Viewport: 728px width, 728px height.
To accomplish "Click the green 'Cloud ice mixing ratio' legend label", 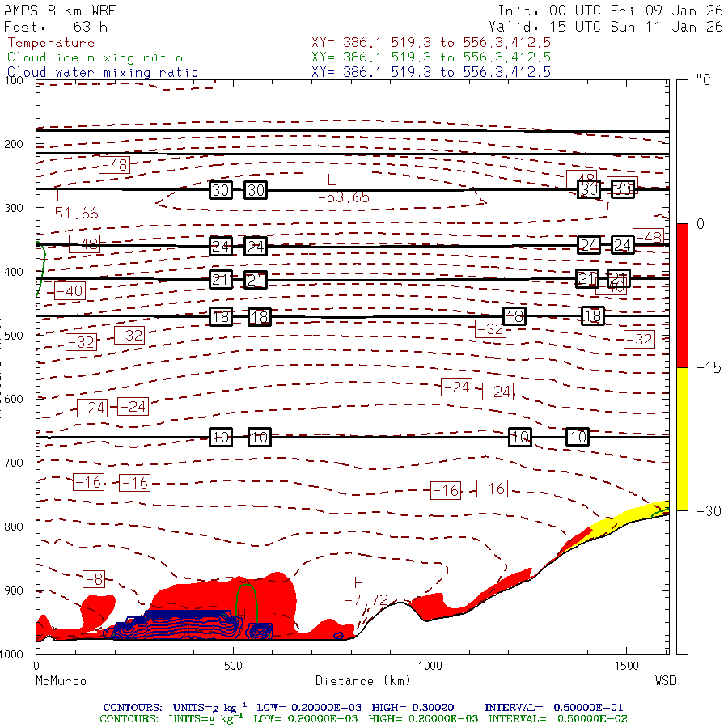I will pyautogui.click(x=95, y=57).
